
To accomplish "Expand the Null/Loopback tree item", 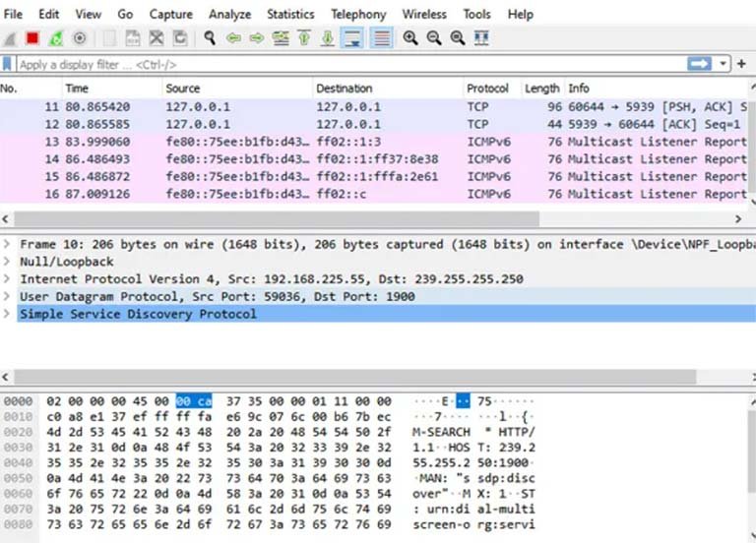I will coord(7,262).
